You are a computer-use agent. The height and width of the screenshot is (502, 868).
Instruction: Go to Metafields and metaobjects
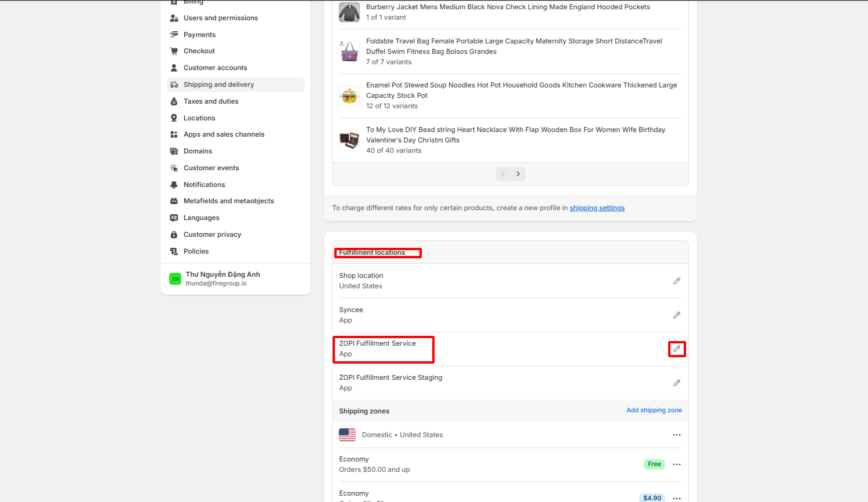(x=228, y=201)
